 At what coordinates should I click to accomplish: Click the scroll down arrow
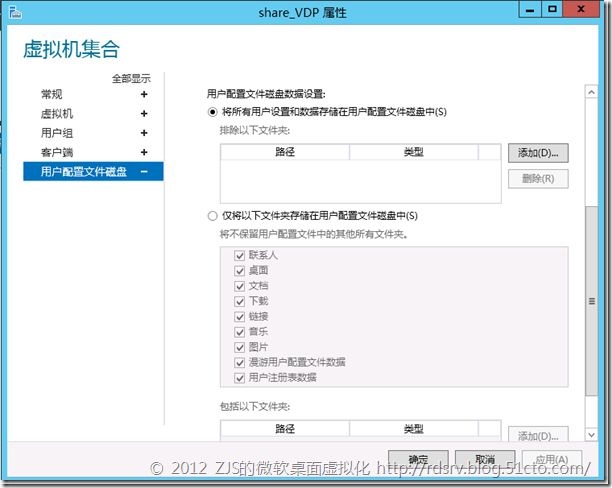pos(591,435)
